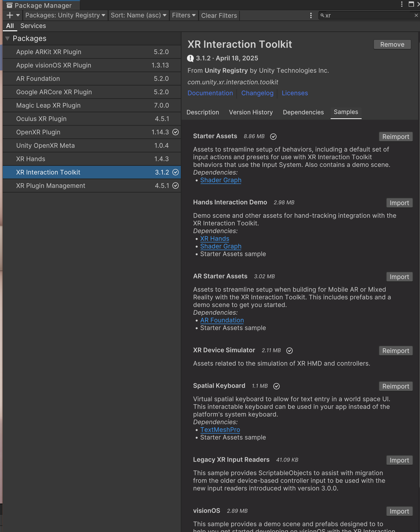Open the Licenses link
420x532 pixels.
coord(295,93)
